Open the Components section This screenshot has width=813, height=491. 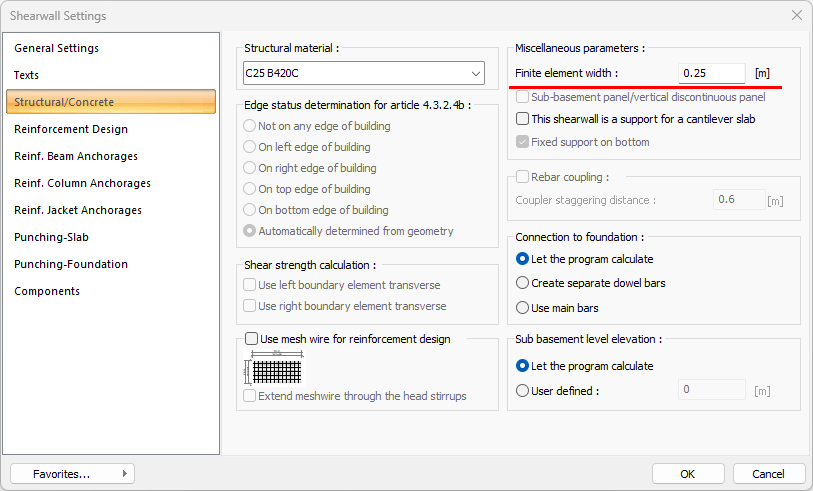pyautogui.click(x=47, y=291)
